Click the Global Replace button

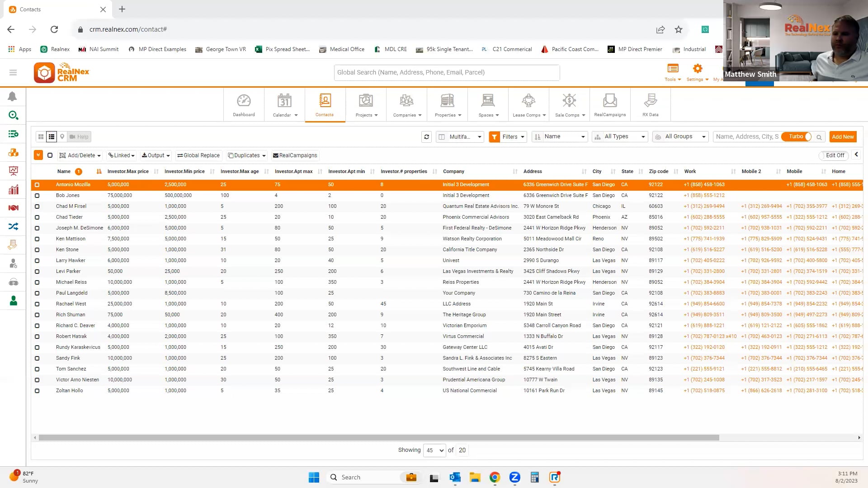(x=198, y=155)
